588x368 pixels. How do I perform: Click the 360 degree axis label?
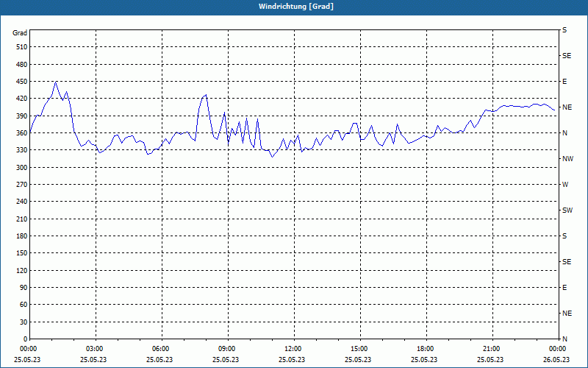22,133
